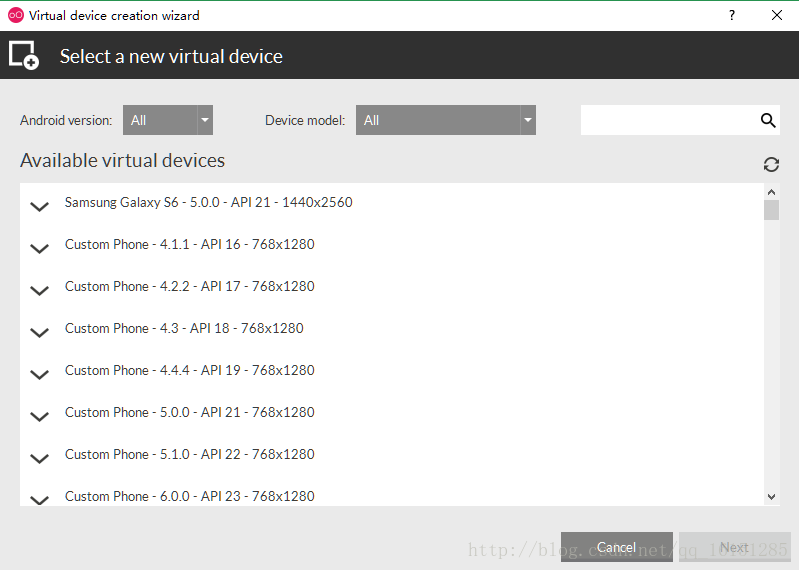Click the Next button
The width and height of the screenshot is (799, 570).
[x=734, y=547]
